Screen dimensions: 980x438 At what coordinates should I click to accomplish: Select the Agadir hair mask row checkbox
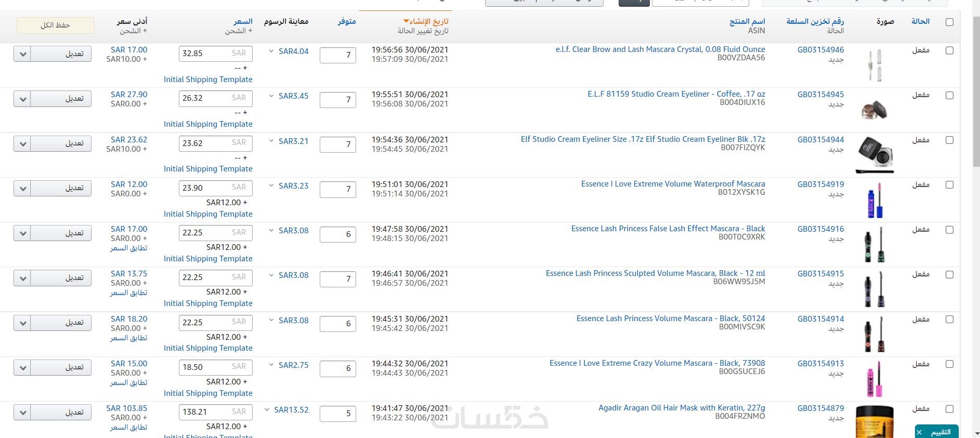[x=949, y=409]
